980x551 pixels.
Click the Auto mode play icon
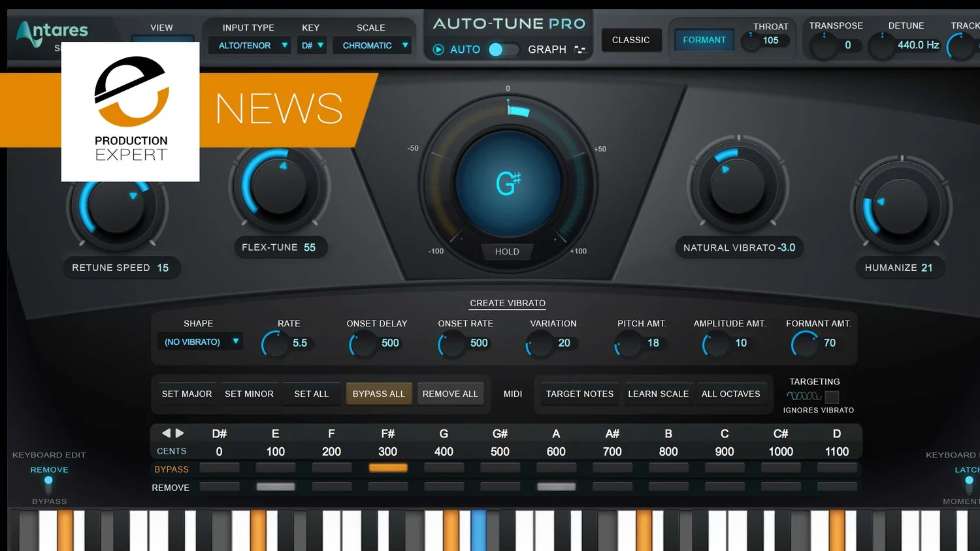click(438, 49)
